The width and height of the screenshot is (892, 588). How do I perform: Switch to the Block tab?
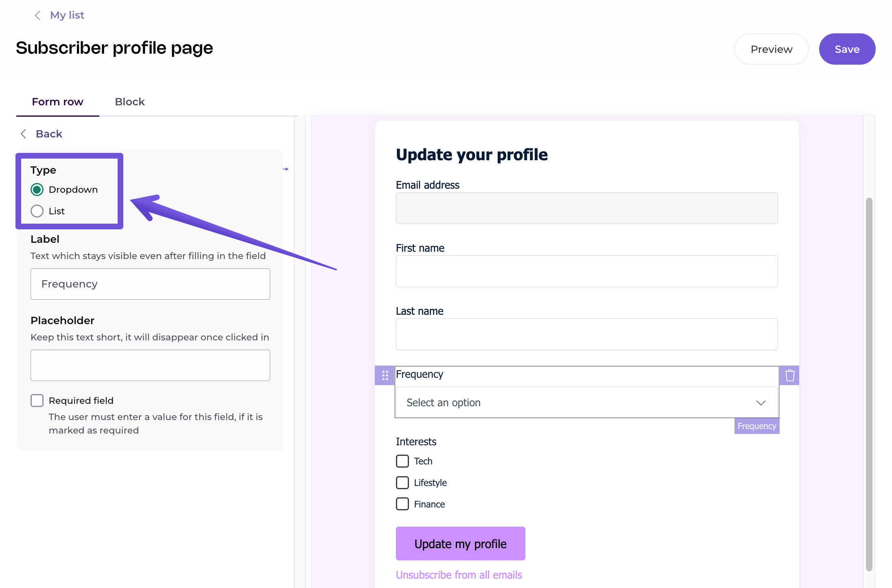[x=129, y=102]
